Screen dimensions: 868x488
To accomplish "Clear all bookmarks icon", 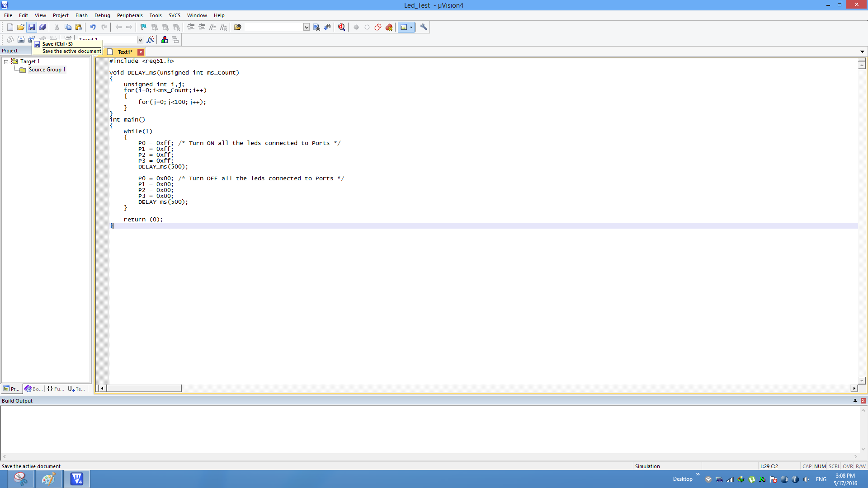I will tap(177, 27).
